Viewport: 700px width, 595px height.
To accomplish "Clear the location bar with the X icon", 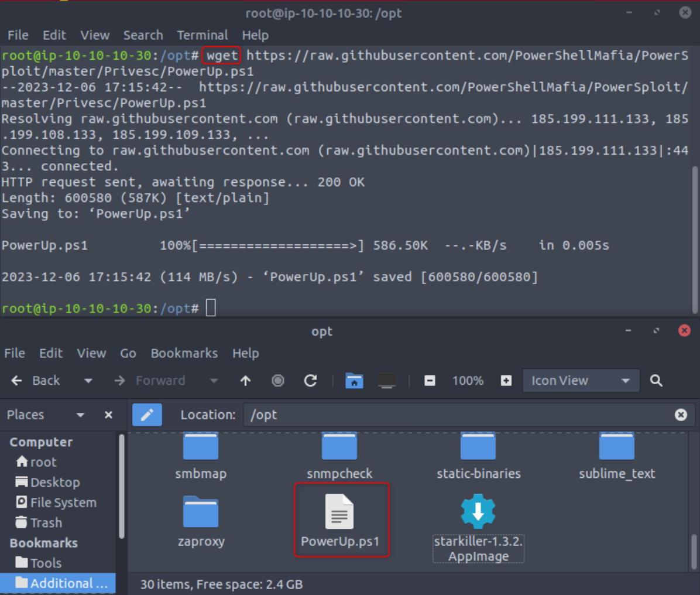I will pyautogui.click(x=681, y=415).
